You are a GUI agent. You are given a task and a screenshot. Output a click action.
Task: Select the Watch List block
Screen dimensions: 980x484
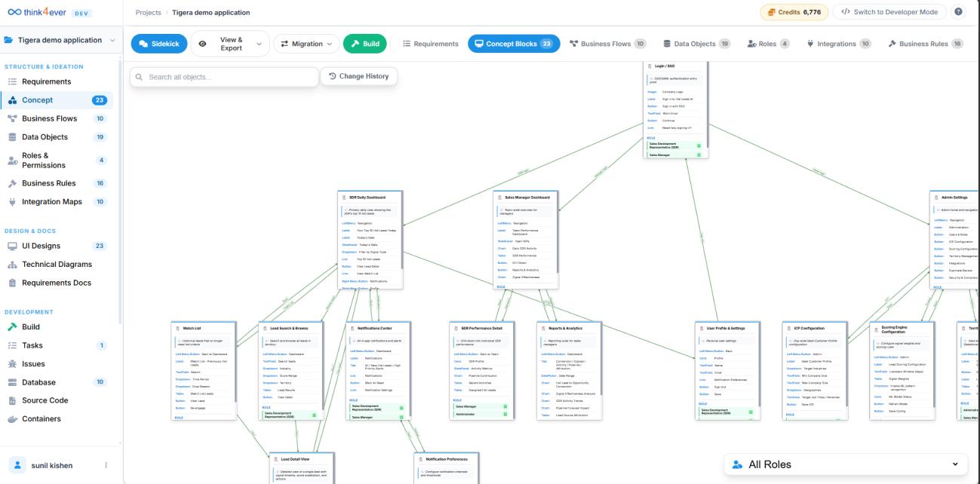coord(204,370)
